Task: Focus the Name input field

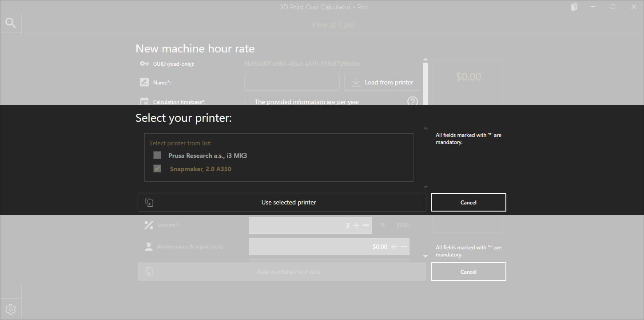Action: [x=292, y=82]
